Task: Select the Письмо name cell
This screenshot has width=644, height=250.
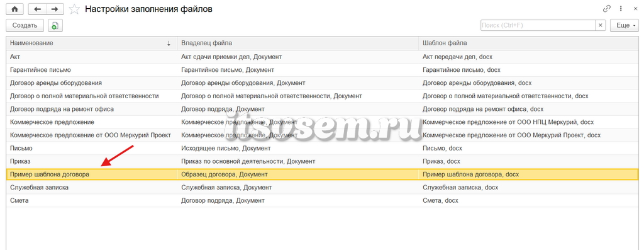Action: (21, 148)
